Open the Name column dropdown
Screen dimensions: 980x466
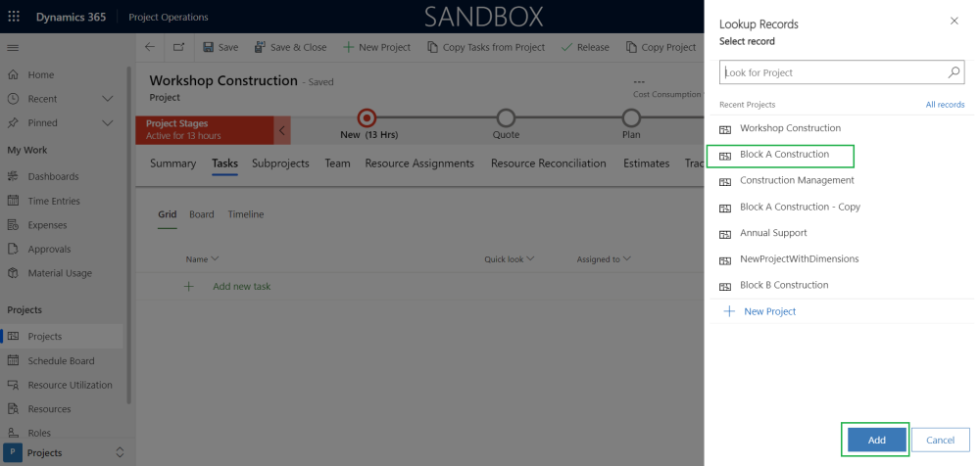[202, 259]
